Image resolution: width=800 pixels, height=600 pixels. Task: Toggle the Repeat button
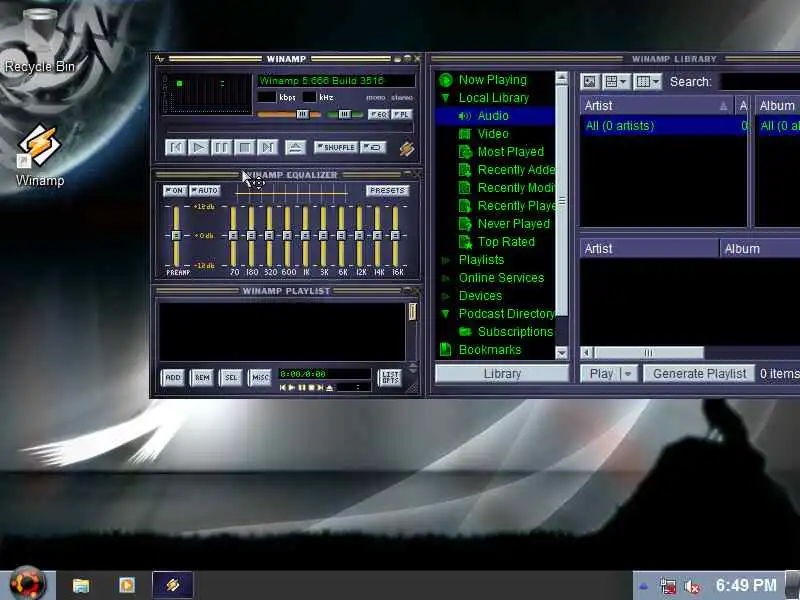pos(373,147)
